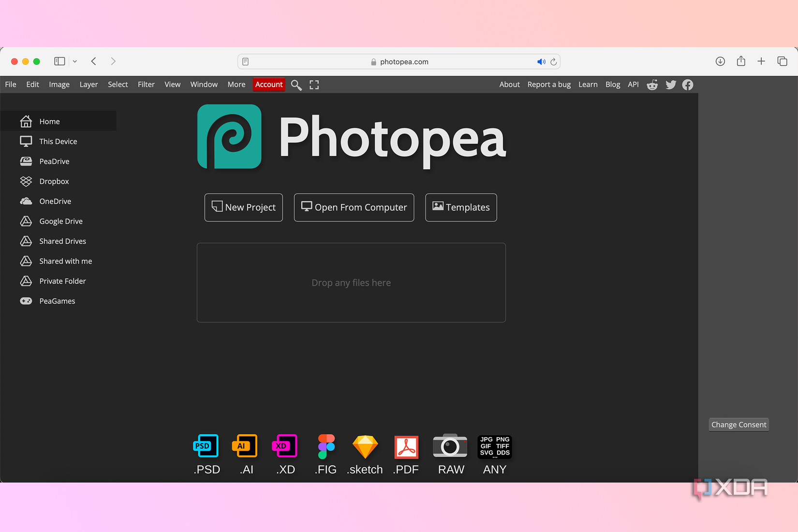This screenshot has height=532, width=798.
Task: Click the Google Drive icon
Action: [26, 221]
